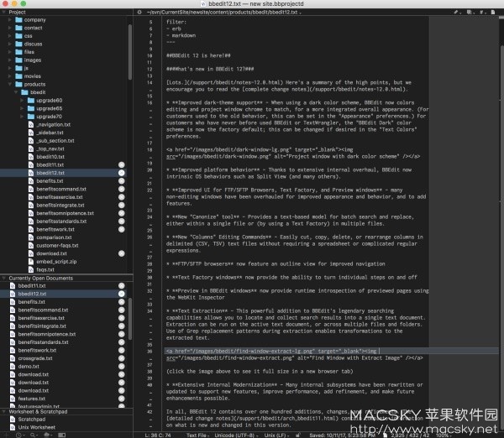The image size is (504, 438).
Task: Select comparison.txt in project tree
Action: coord(54,237)
